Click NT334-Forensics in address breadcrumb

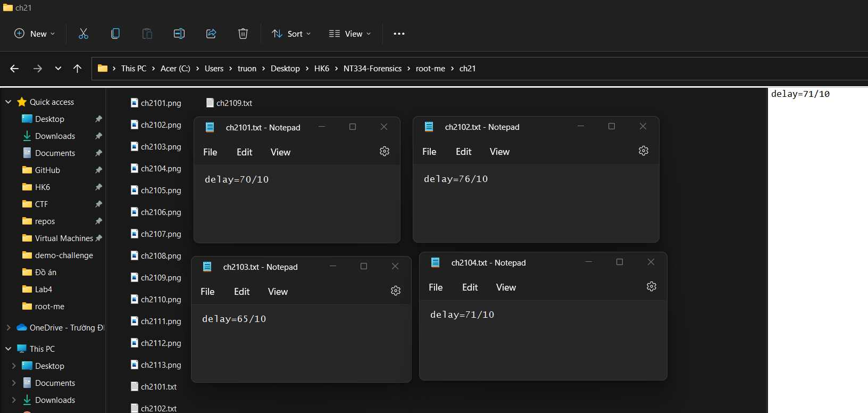click(x=372, y=68)
